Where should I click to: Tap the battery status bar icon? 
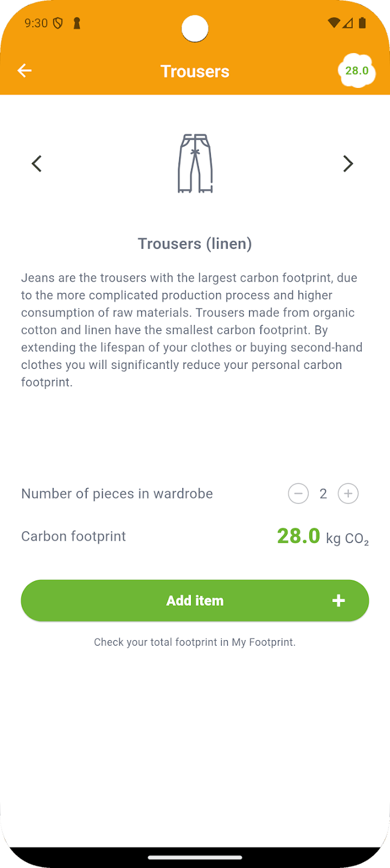click(362, 24)
